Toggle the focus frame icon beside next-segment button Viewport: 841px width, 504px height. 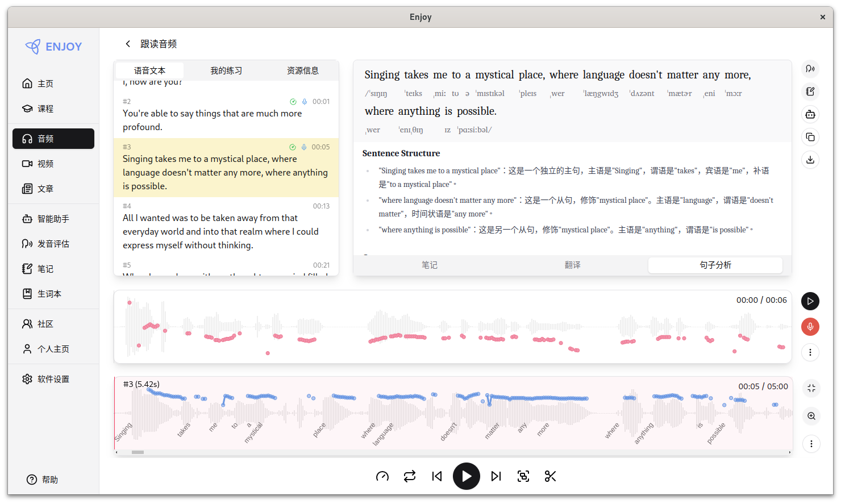[523, 476]
